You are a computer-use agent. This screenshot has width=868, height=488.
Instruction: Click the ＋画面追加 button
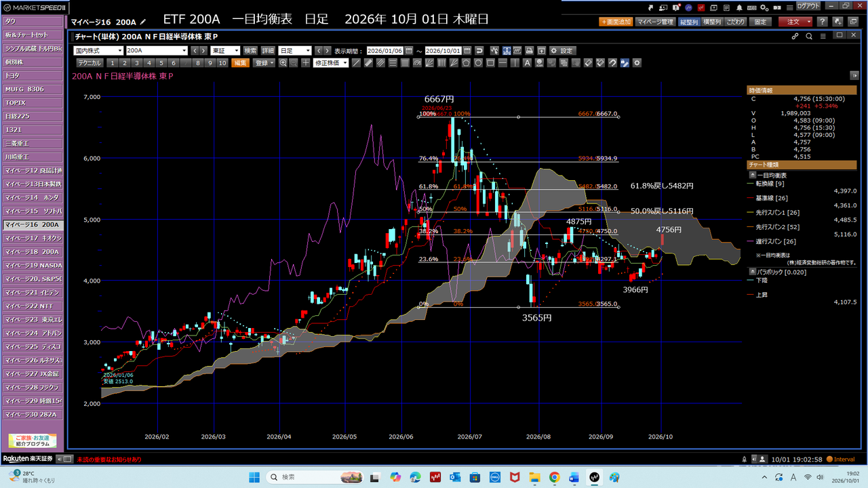coord(616,22)
